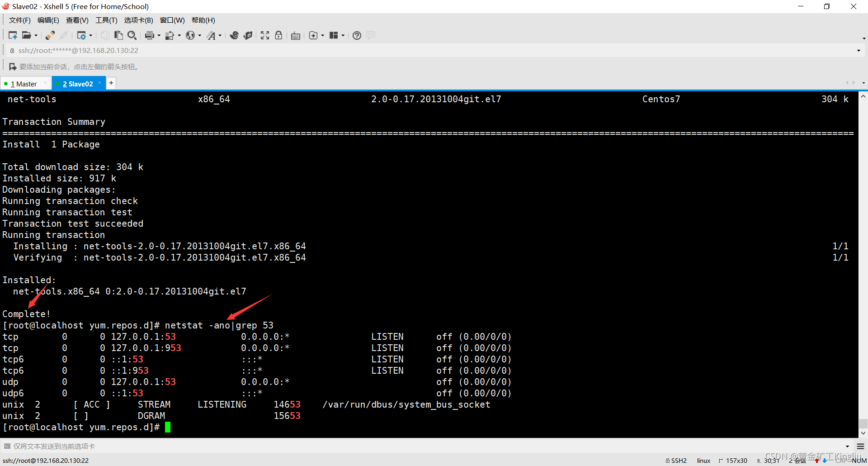
Task: Click the arrow button to add current session
Action: coord(13,67)
